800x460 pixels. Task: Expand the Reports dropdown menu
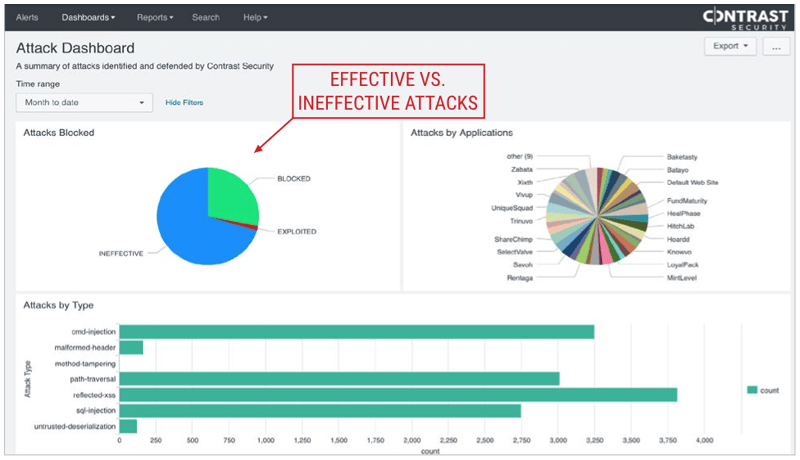(x=155, y=18)
